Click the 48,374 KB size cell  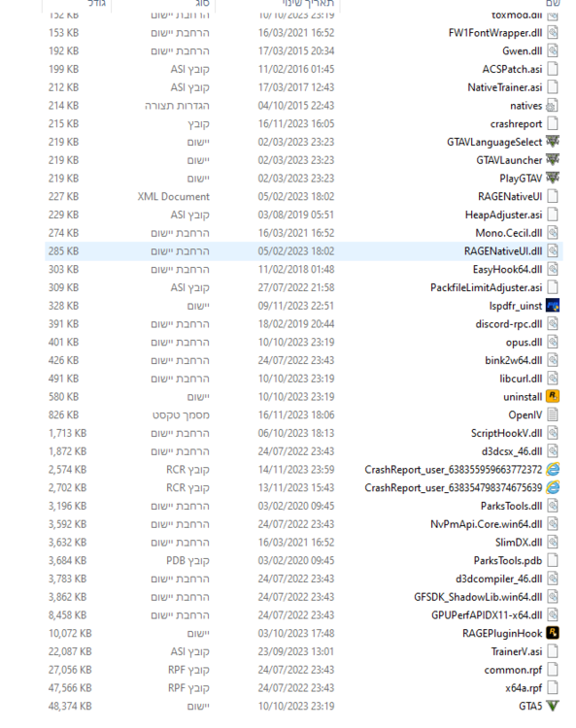pyautogui.click(x=70, y=707)
